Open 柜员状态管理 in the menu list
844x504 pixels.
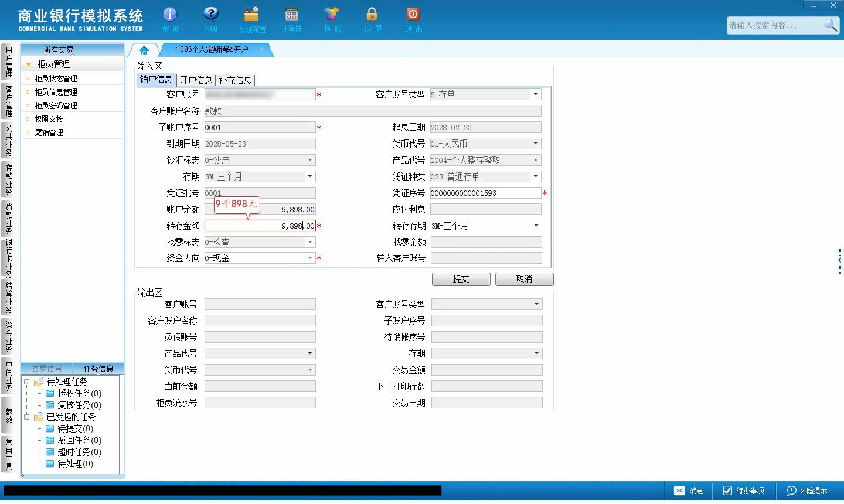56,79
